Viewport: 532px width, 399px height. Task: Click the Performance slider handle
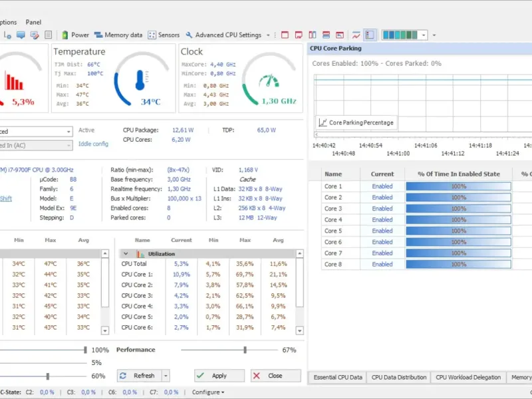tap(245, 350)
